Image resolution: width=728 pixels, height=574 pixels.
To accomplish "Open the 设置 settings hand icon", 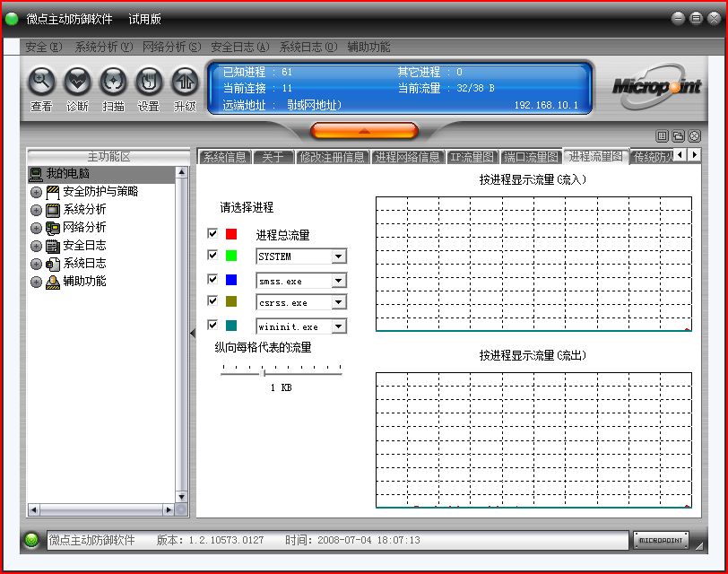I will click(x=149, y=82).
